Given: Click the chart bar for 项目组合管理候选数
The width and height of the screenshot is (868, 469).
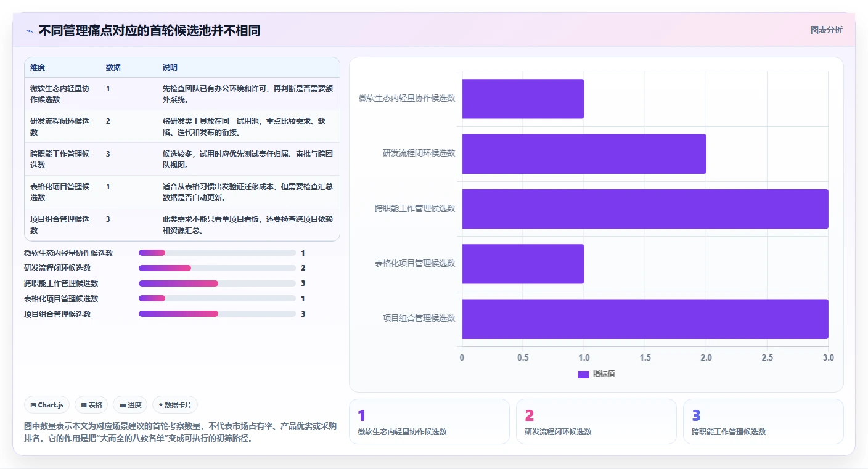Looking at the screenshot, I should [645, 319].
